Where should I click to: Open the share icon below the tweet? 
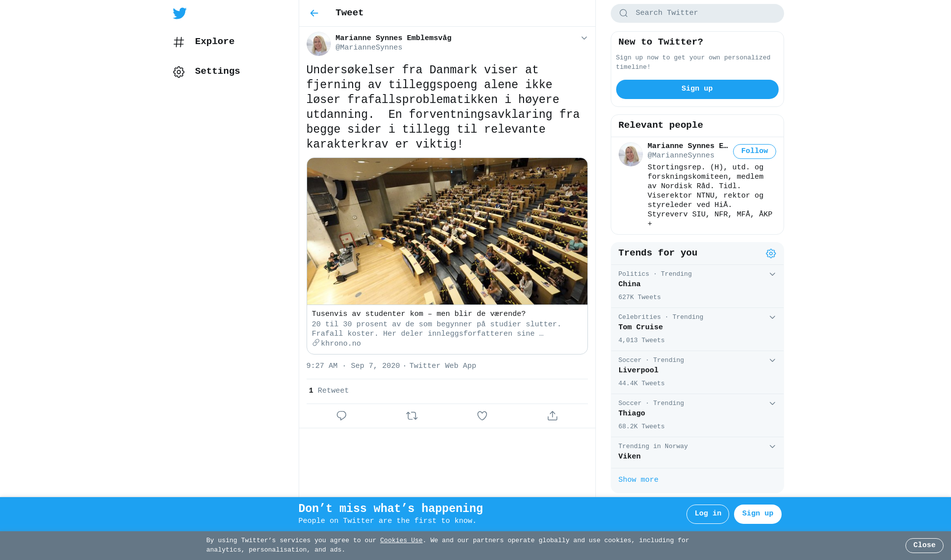point(552,416)
